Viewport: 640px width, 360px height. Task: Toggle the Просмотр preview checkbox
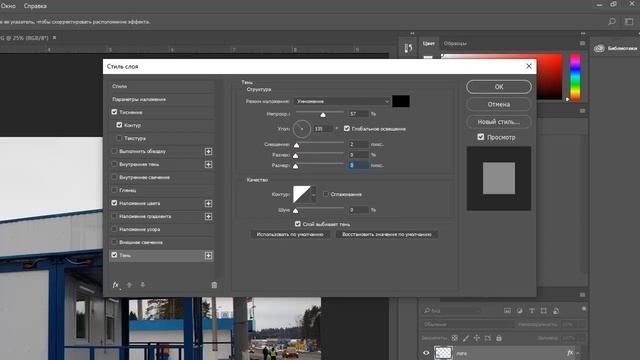click(x=481, y=137)
